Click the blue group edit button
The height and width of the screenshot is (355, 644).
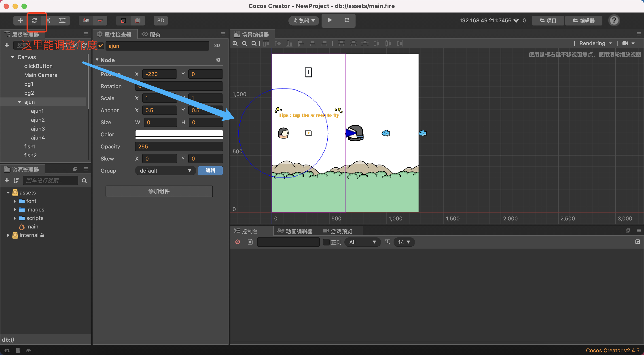(210, 171)
